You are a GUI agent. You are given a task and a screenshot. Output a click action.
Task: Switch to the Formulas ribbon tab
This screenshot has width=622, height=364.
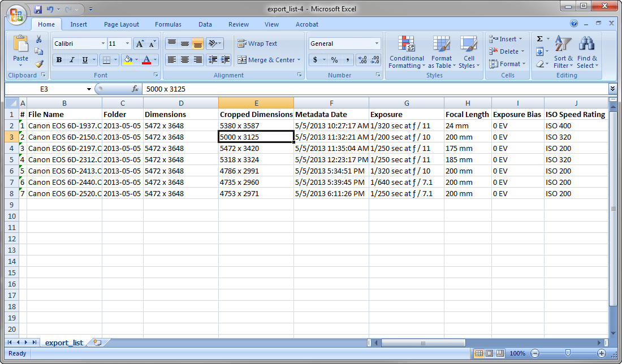(168, 24)
